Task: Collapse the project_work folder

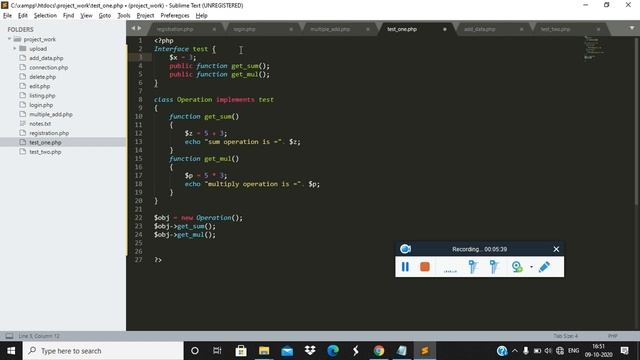Action: (x=9, y=39)
